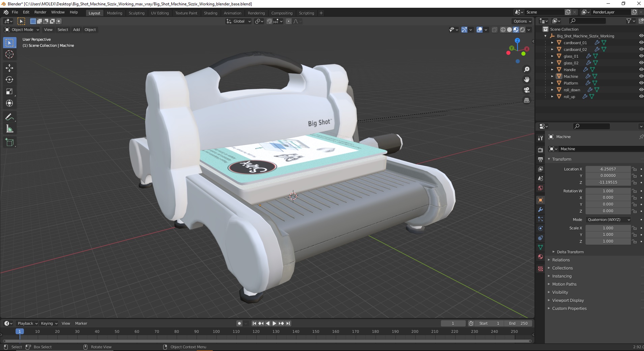Hide glass_01 with its eye icon

[x=641, y=56]
